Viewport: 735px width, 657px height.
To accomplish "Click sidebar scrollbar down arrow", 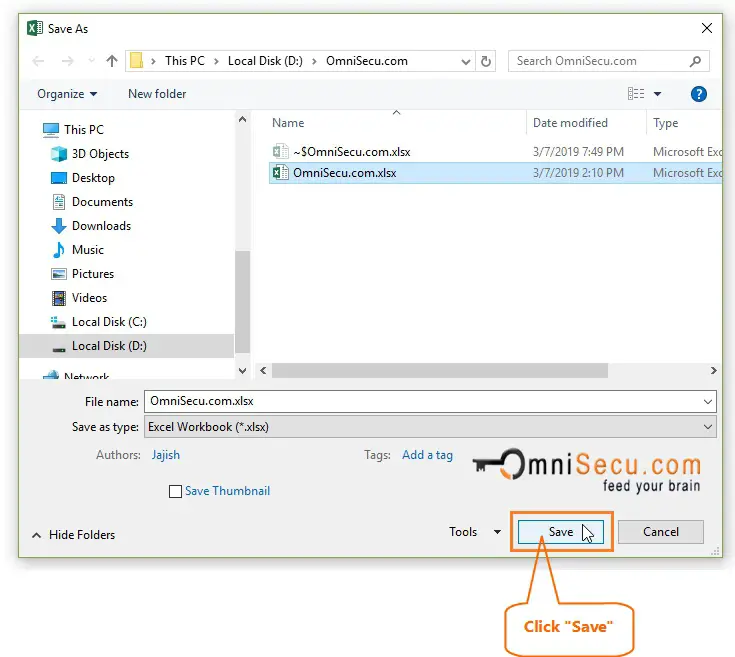I will [x=242, y=371].
